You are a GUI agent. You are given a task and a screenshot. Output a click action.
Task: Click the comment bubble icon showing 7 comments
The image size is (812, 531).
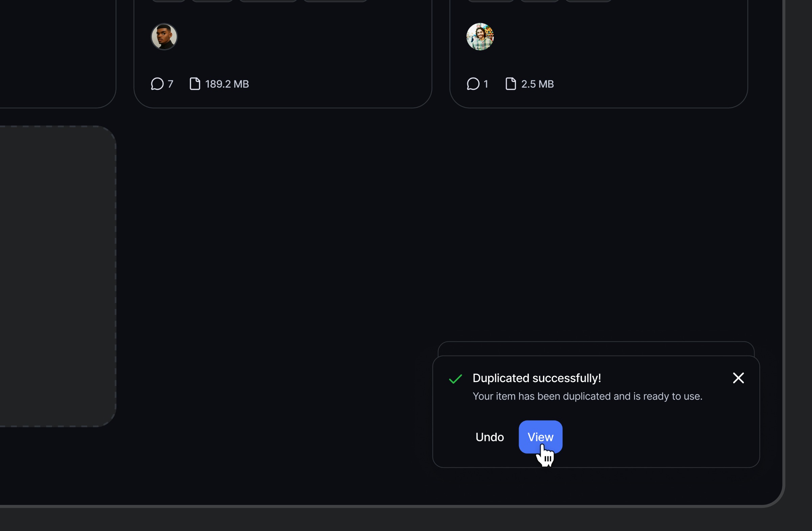pos(157,84)
